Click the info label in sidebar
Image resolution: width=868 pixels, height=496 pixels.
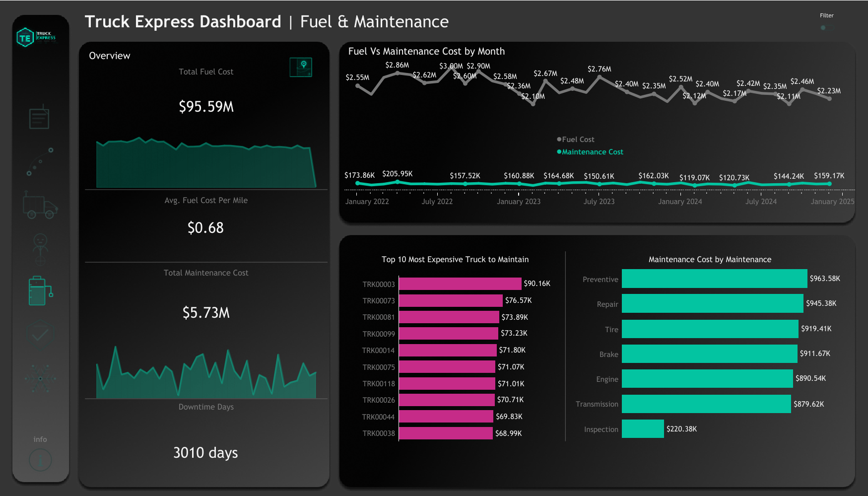click(40, 439)
